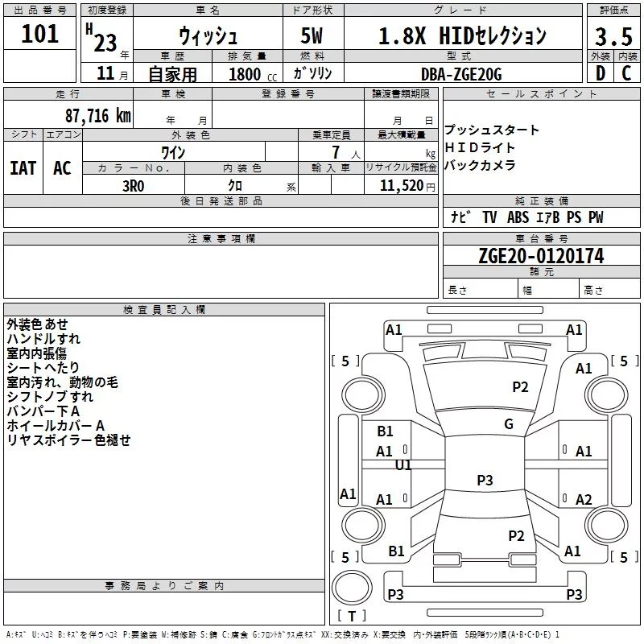Select the front-left wheel circle on diagram
Image resolution: width=644 pixels, height=644 pixels.
click(362, 395)
